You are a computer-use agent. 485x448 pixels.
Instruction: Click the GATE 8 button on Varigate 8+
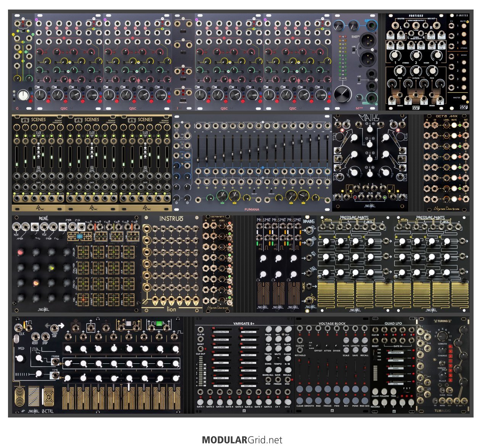pyautogui.click(x=268, y=402)
